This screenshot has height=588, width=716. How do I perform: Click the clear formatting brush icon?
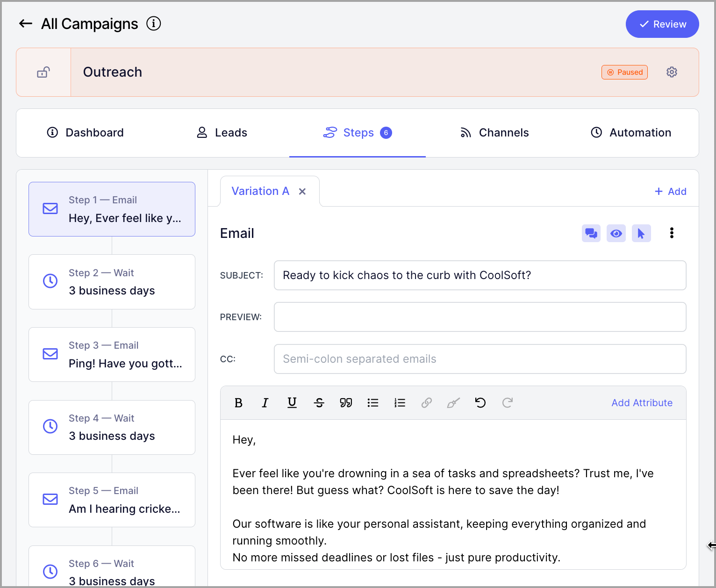point(453,403)
